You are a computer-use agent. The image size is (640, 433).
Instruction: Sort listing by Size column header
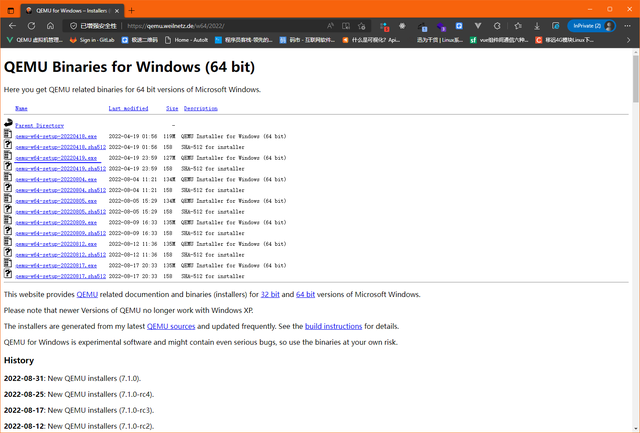click(172, 108)
